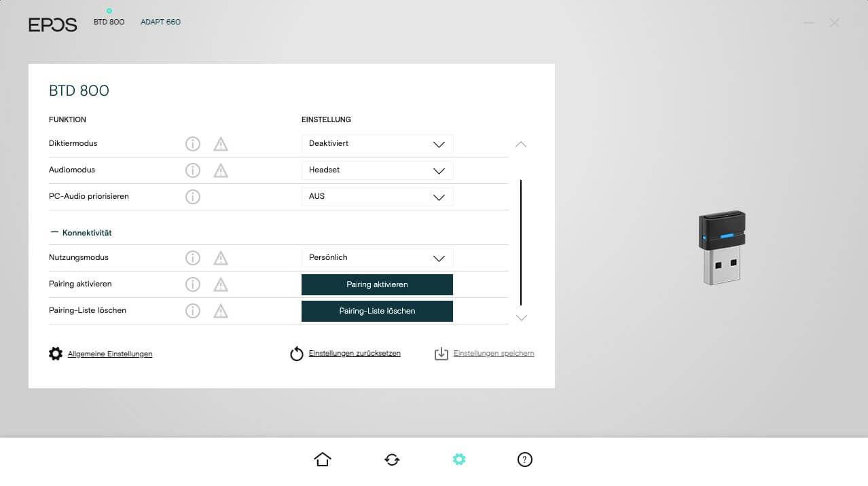Click the update sync icon in bottom bar

click(392, 460)
